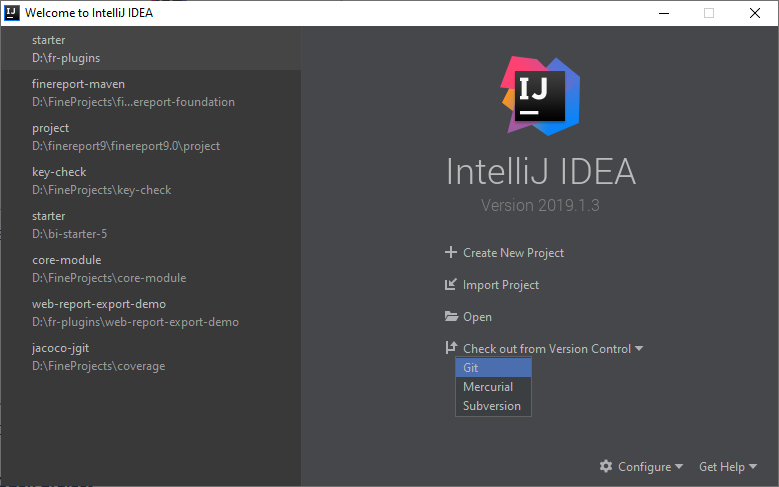Expand the Check out from Version Control arrow

pyautogui.click(x=639, y=349)
